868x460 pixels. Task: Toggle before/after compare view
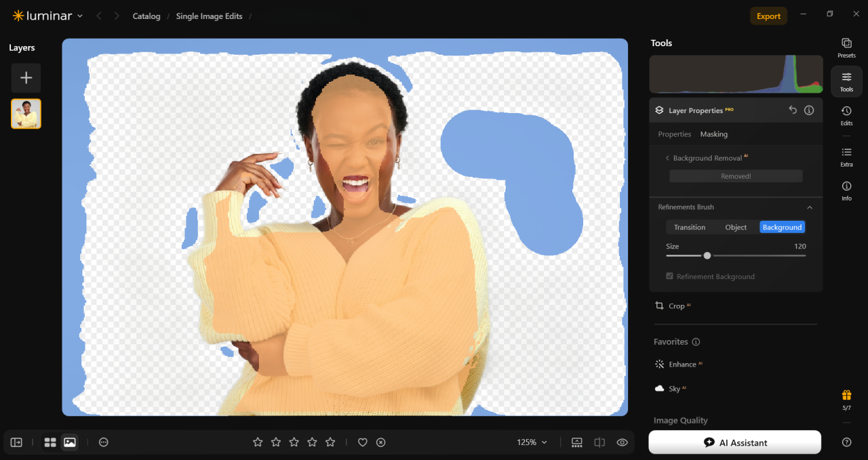pos(599,442)
